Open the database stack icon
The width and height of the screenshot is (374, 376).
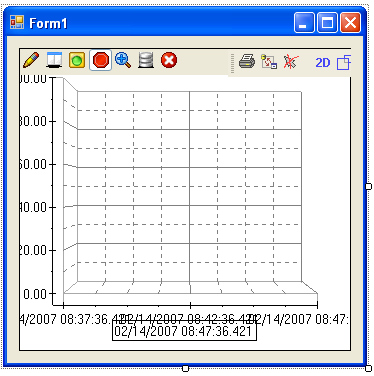(146, 61)
